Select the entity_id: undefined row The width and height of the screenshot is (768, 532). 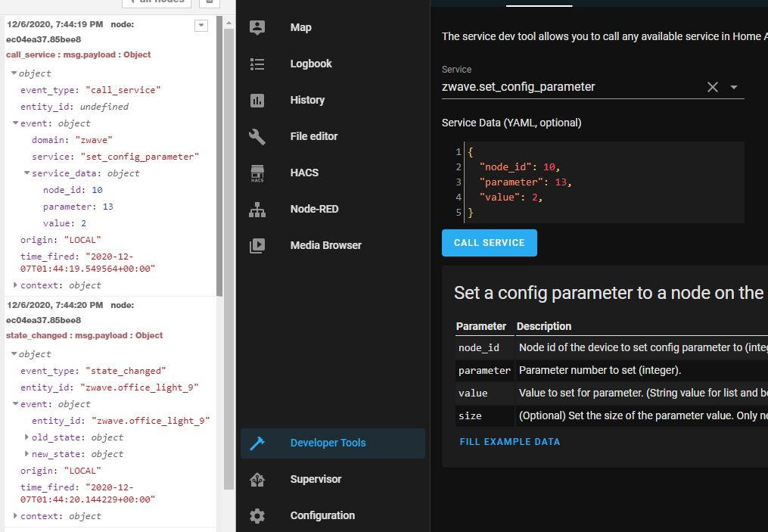coord(74,107)
